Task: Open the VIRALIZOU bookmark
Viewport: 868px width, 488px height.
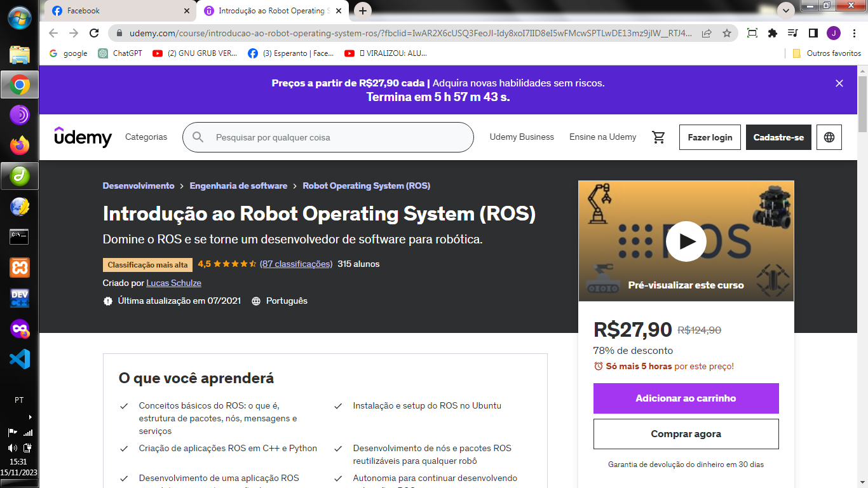Action: [386, 53]
